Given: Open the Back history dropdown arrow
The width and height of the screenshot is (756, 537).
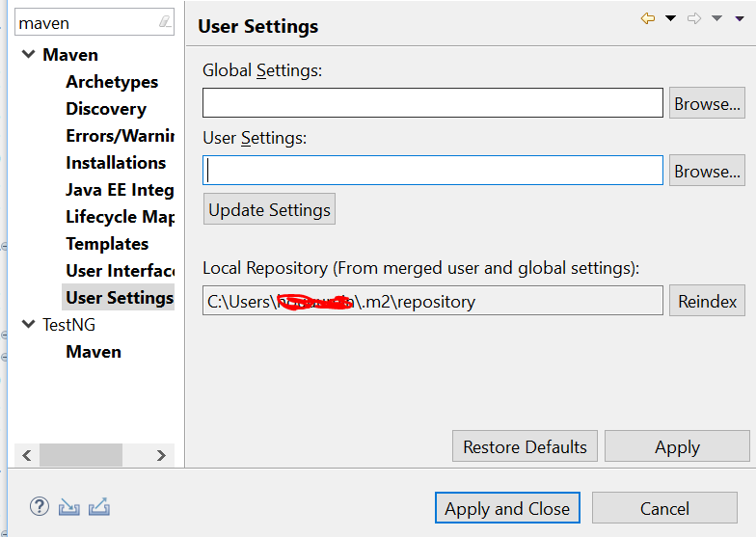Looking at the screenshot, I should click(x=670, y=18).
